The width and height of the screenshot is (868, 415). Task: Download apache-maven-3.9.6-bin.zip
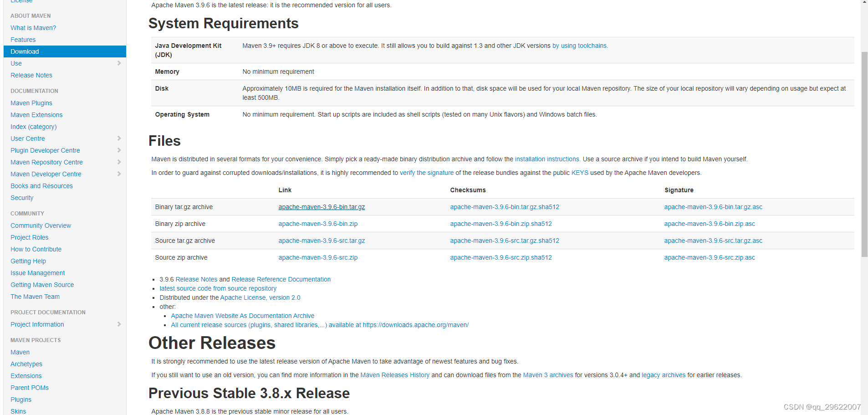pos(318,224)
